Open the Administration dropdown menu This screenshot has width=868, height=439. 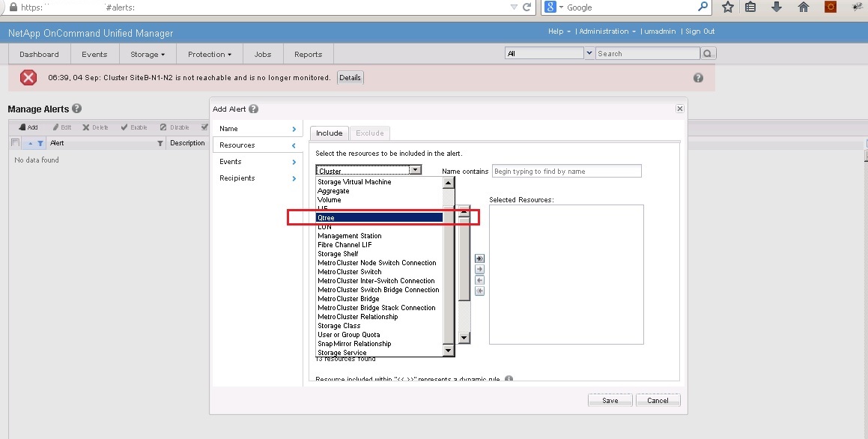(607, 31)
